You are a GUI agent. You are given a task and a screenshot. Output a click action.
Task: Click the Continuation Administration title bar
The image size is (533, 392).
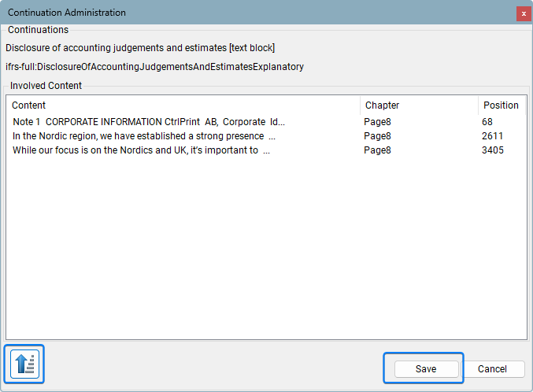point(236,13)
